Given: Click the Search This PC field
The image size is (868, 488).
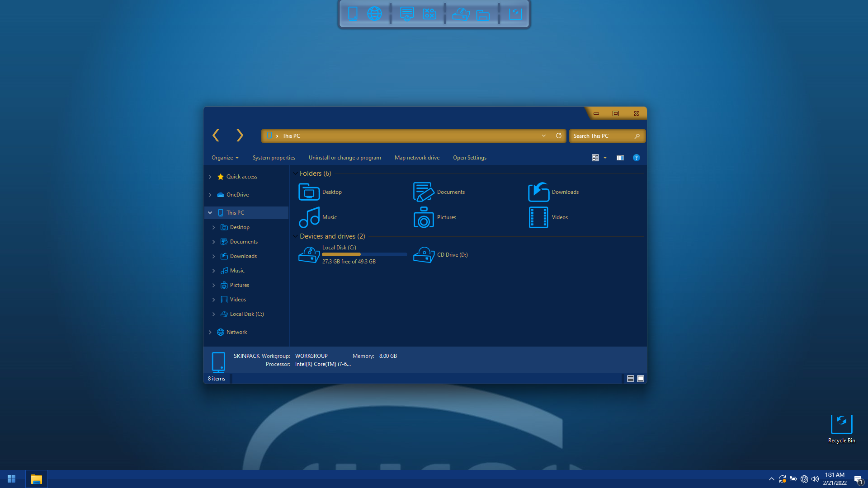Looking at the screenshot, I should tap(607, 136).
